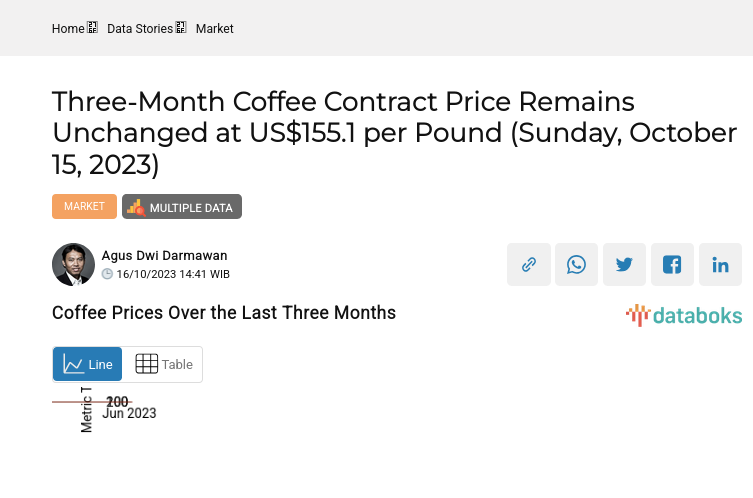Click the table grid icon
This screenshot has width=753, height=498.
coord(146,364)
